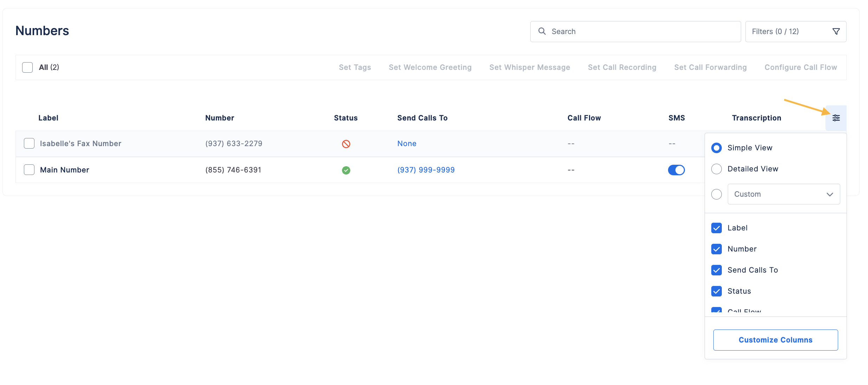The image size is (868, 385).
Task: Click red blocked status icon for Isabelle's Fax
Action: coord(346,144)
